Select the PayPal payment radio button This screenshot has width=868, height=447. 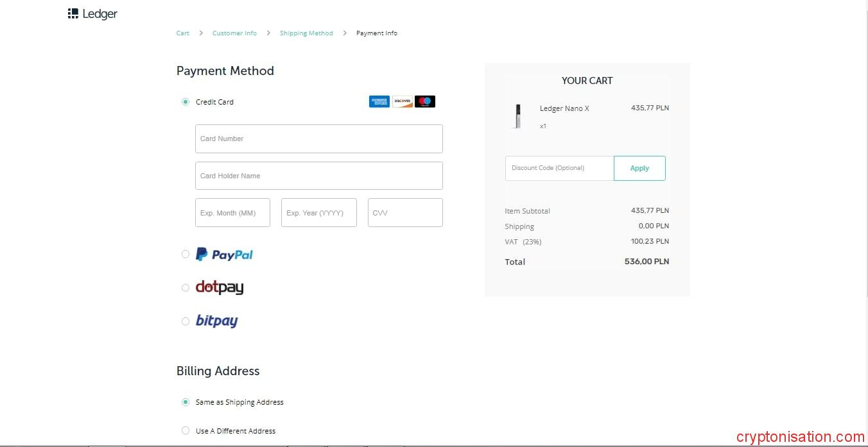click(186, 255)
